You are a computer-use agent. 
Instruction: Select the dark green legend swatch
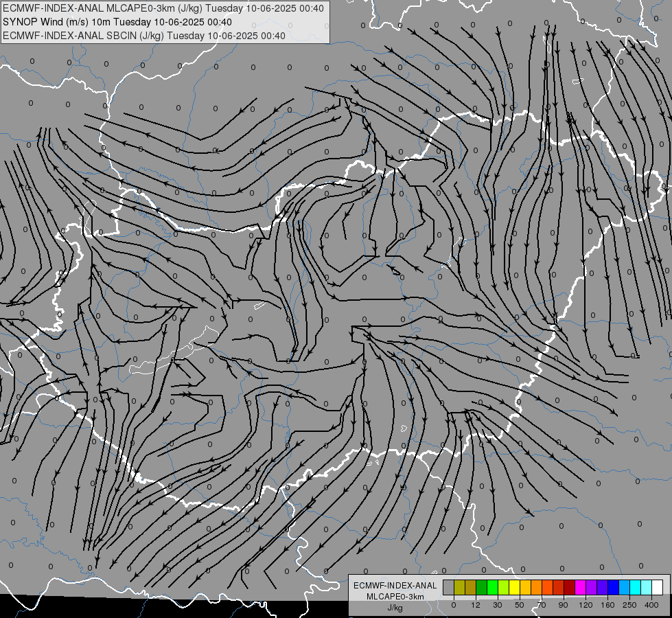[482, 587]
